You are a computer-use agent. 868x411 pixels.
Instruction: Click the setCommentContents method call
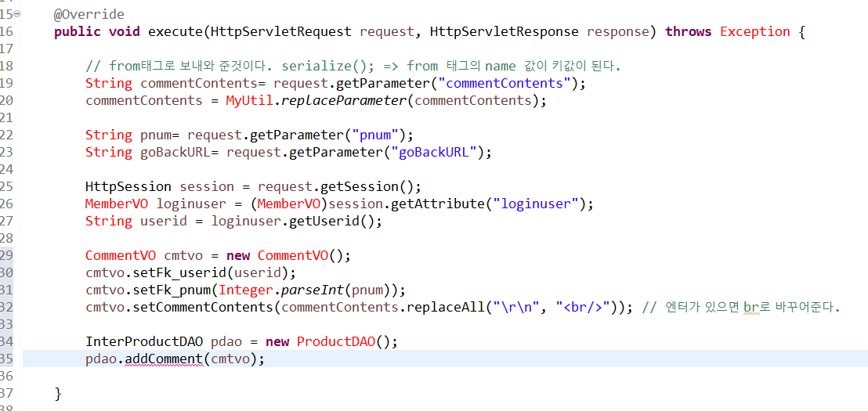(203, 308)
